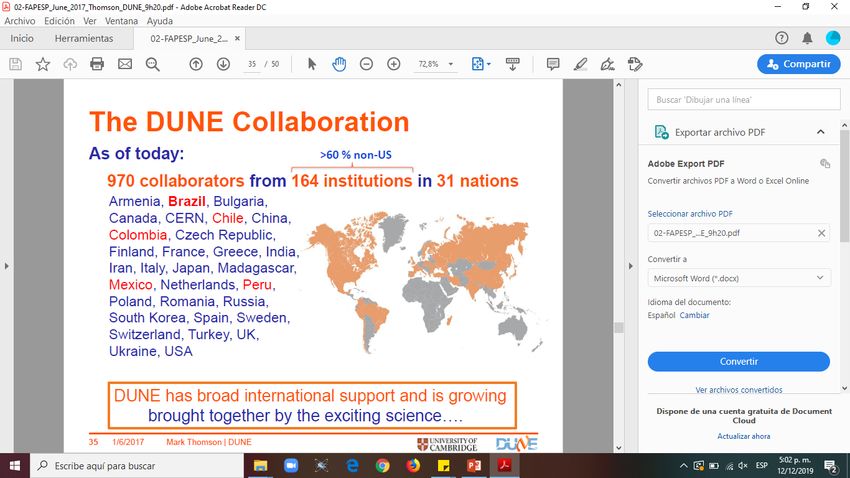Image resolution: width=850 pixels, height=478 pixels.
Task: Go to previous page arrow icon
Action: [x=196, y=64]
